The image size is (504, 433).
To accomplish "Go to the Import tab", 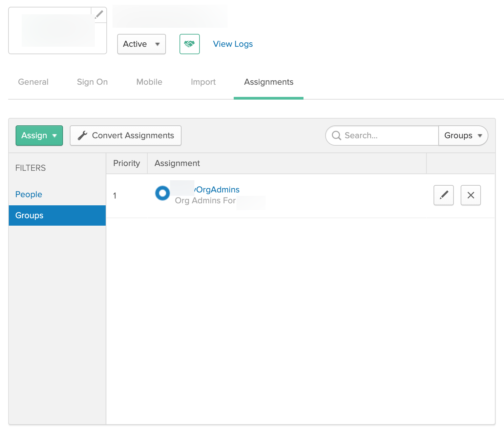I will [x=203, y=82].
